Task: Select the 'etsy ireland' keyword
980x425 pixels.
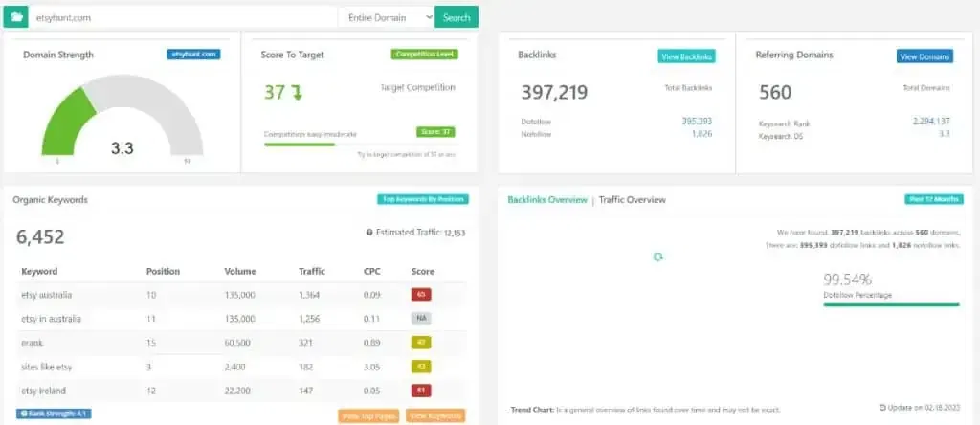Action: [43, 391]
